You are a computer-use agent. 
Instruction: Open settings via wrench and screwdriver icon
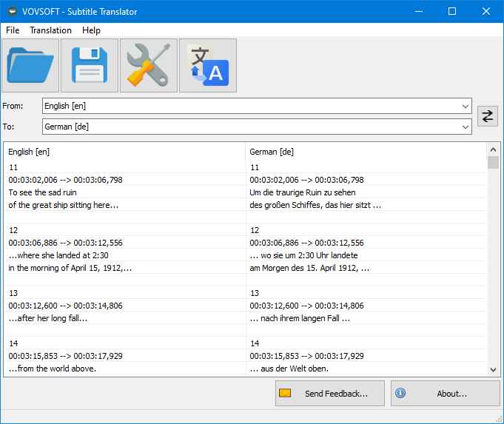(149, 66)
